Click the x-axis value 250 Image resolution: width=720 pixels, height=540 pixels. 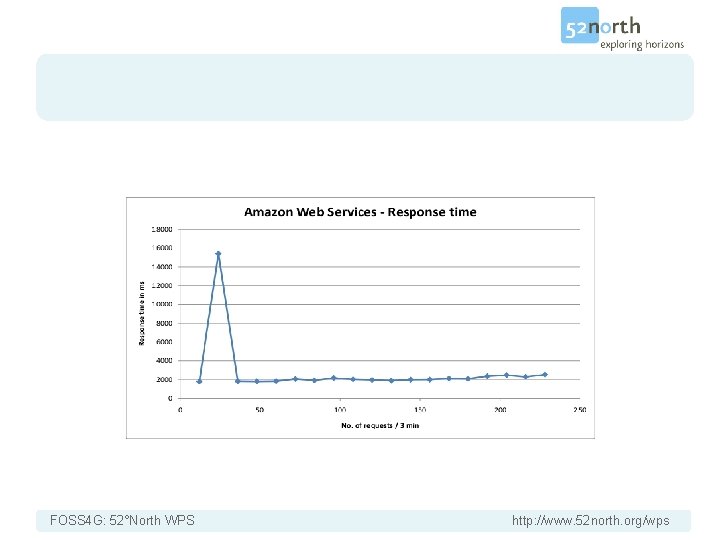(x=579, y=410)
